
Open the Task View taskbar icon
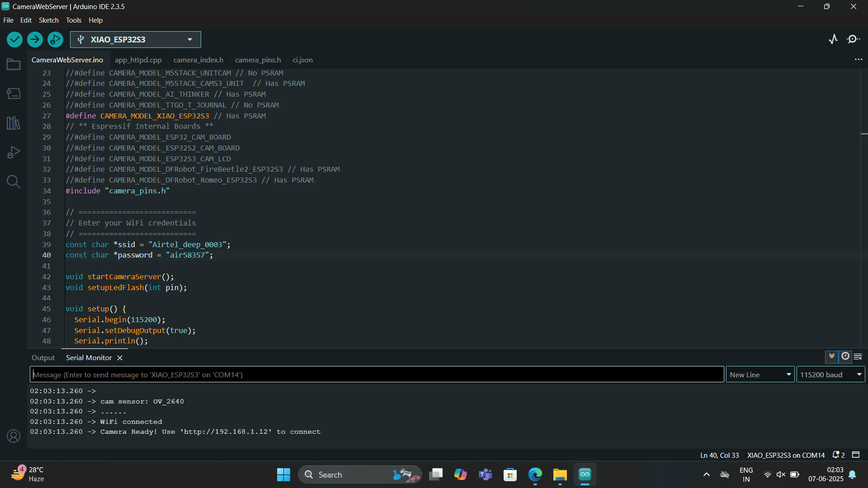436,474
